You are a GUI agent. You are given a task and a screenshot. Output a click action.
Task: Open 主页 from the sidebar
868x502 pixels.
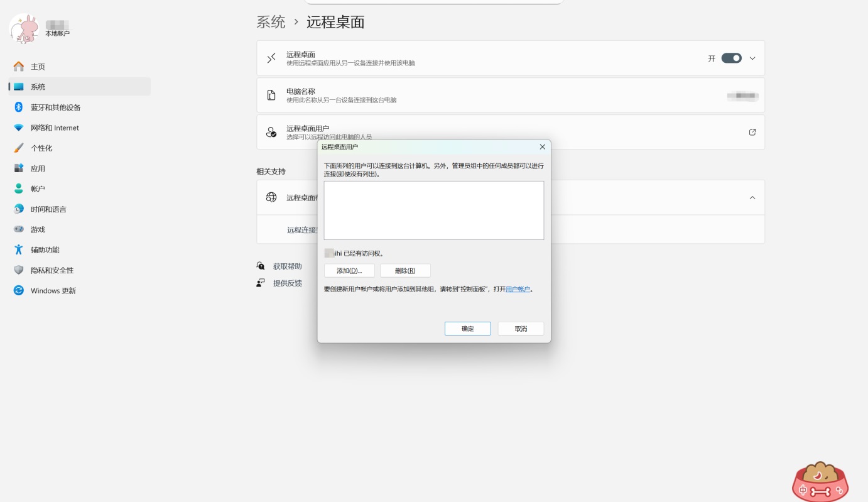coord(37,66)
